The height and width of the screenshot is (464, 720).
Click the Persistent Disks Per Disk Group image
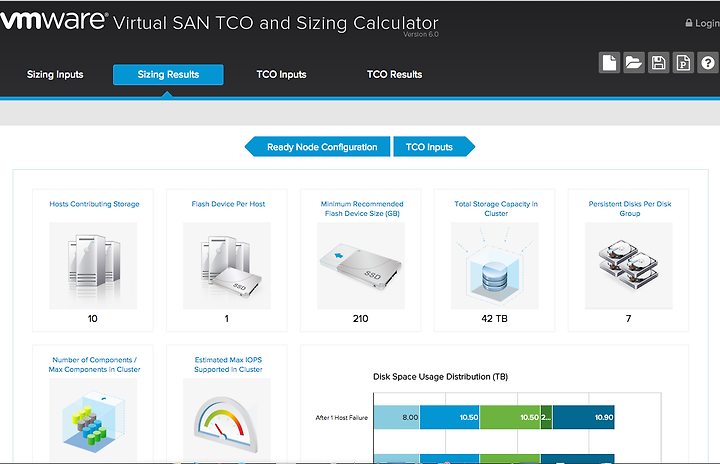tap(629, 266)
